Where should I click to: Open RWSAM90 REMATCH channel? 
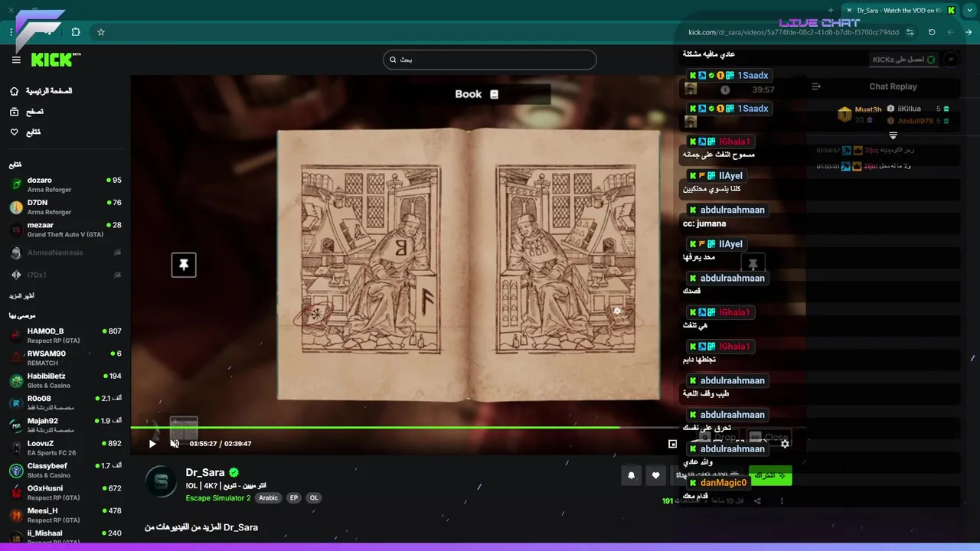click(65, 358)
